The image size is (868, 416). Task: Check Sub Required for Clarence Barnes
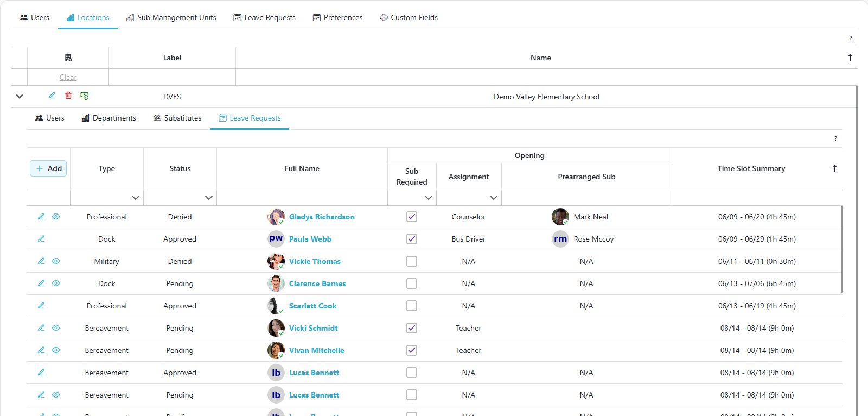pos(412,283)
